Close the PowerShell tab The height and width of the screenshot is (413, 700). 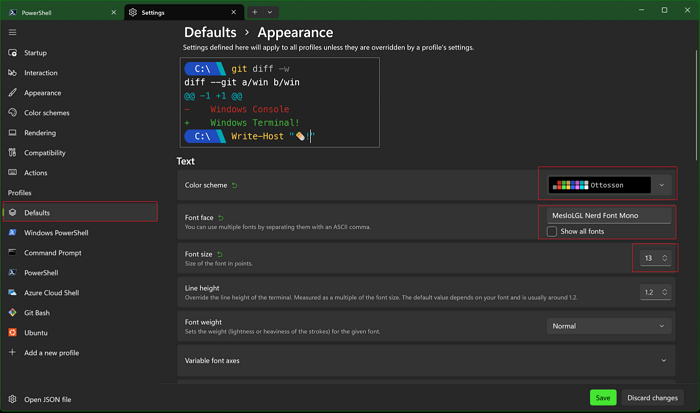tap(113, 13)
